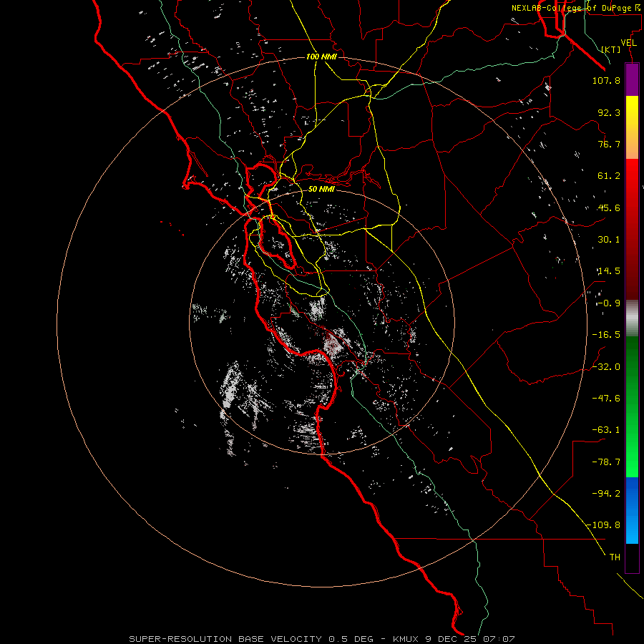Click the 92.3 scale value
Image resolution: width=644 pixels, height=644 pixels.
coord(609,112)
